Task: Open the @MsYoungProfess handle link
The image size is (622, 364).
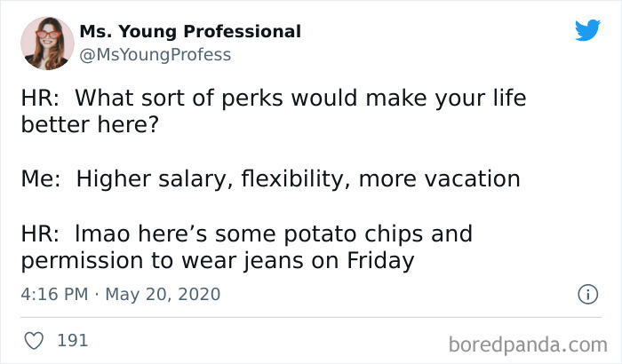Action: coord(155,55)
